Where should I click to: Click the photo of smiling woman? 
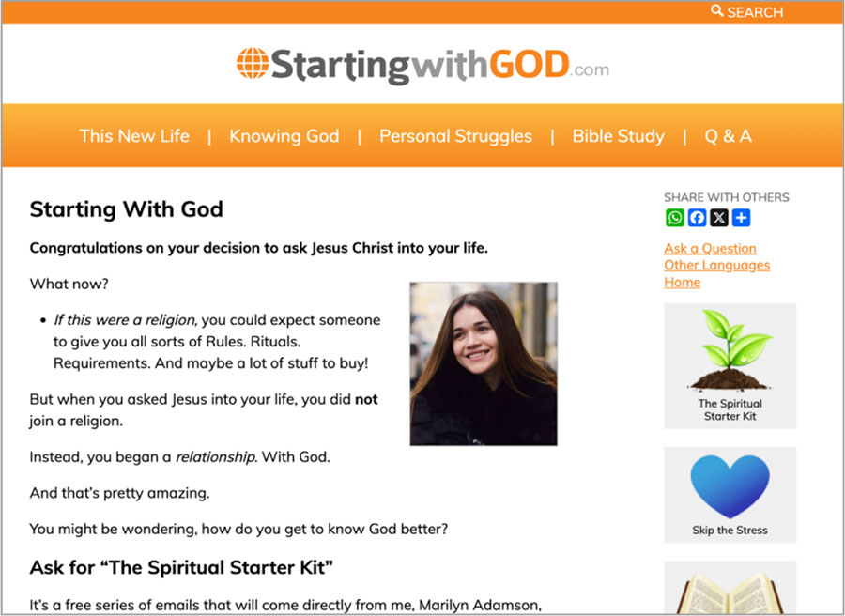click(x=484, y=363)
